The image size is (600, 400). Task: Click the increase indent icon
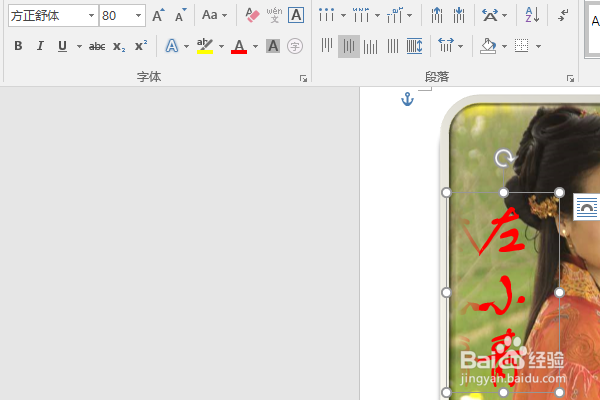pos(458,15)
